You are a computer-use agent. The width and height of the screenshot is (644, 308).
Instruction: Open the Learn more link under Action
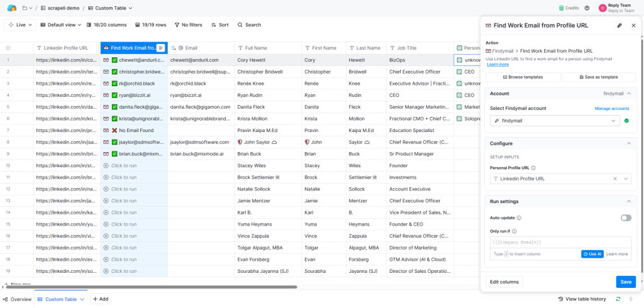[x=498, y=65]
